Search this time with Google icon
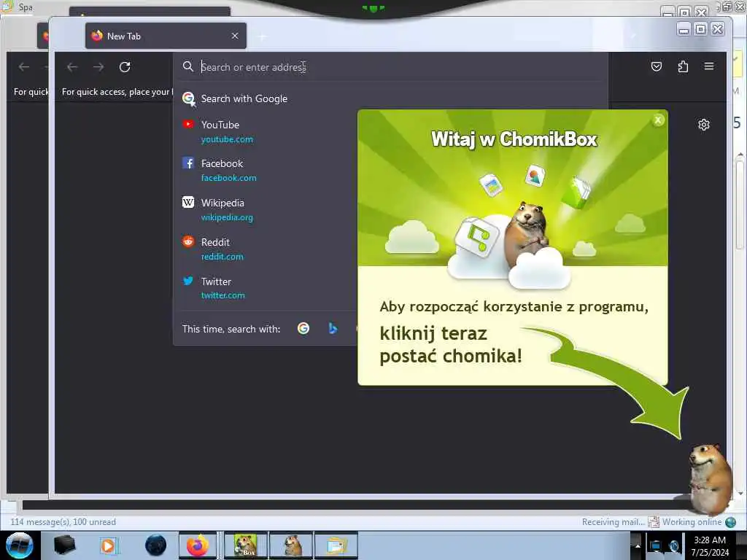Image resolution: width=747 pixels, height=560 pixels. 303,329
